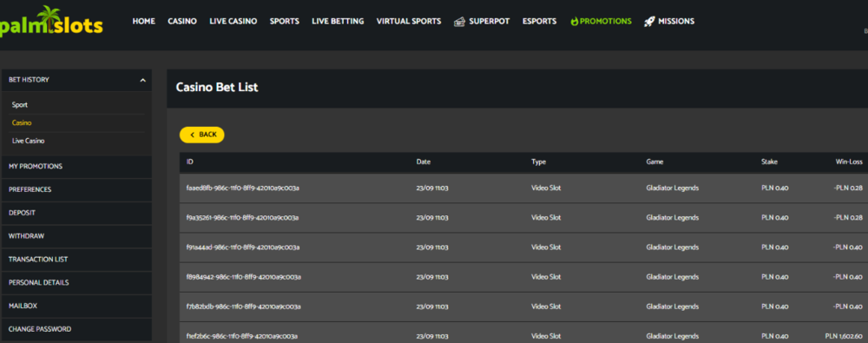Click the Bet History header
This screenshot has width=868, height=343.
coord(76,81)
